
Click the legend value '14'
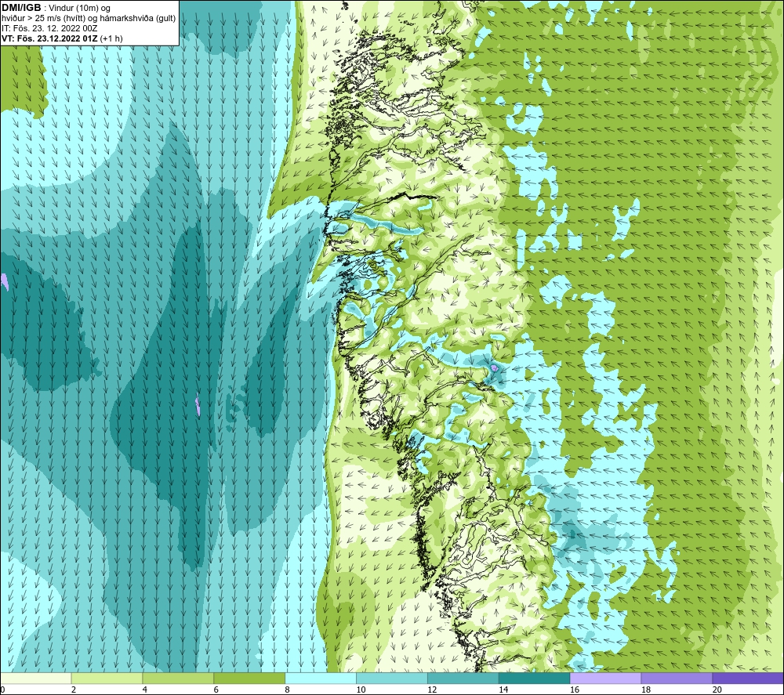tap(503, 690)
